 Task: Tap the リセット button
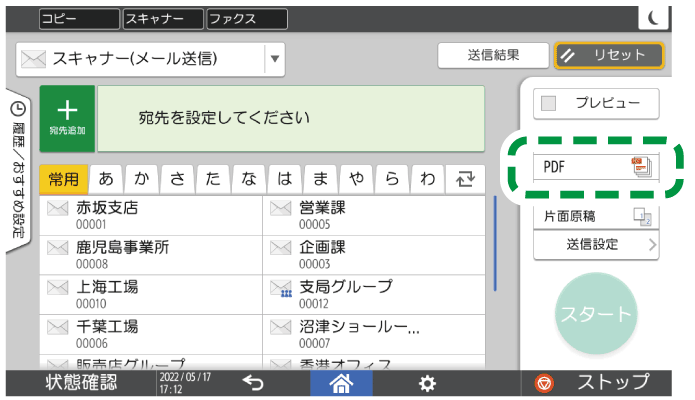tap(609, 55)
